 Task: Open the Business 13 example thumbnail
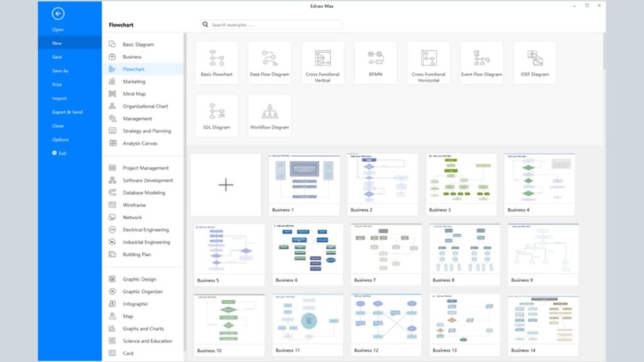tap(465, 325)
